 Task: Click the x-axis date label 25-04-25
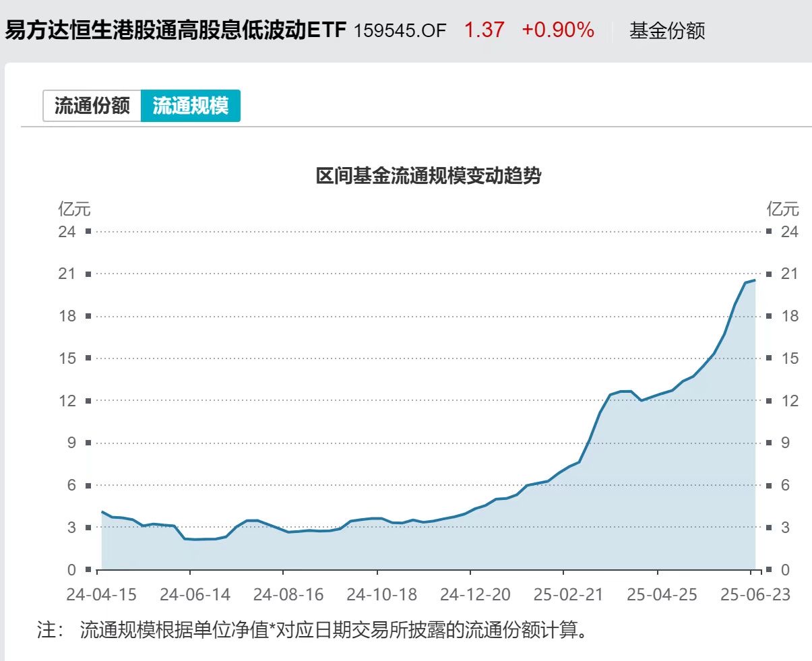tap(662, 595)
